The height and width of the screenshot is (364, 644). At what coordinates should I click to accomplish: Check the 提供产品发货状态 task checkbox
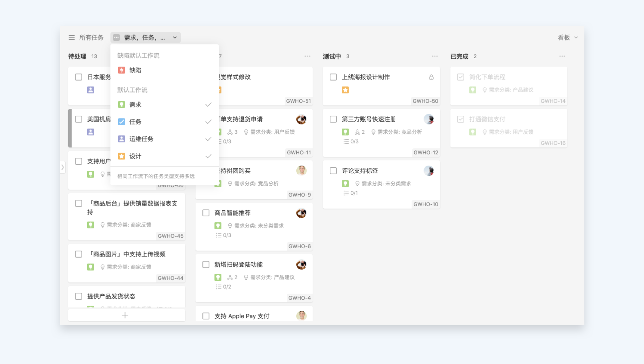pos(79,296)
